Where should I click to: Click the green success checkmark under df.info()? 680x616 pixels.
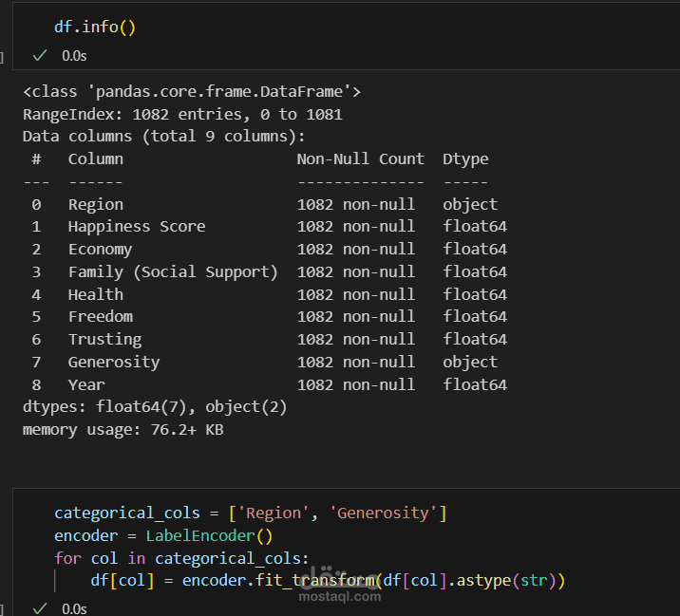click(40, 55)
